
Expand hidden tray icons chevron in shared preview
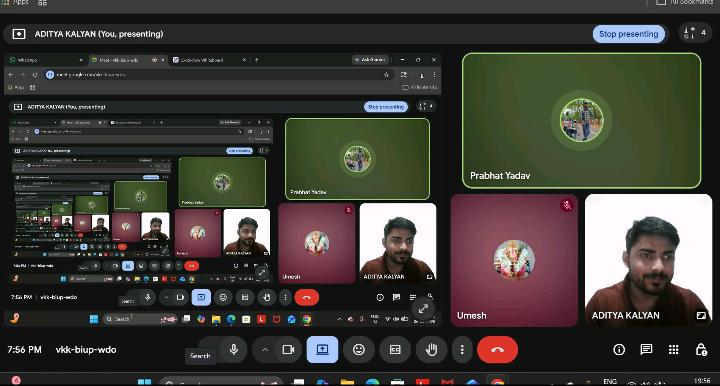[x=340, y=319]
